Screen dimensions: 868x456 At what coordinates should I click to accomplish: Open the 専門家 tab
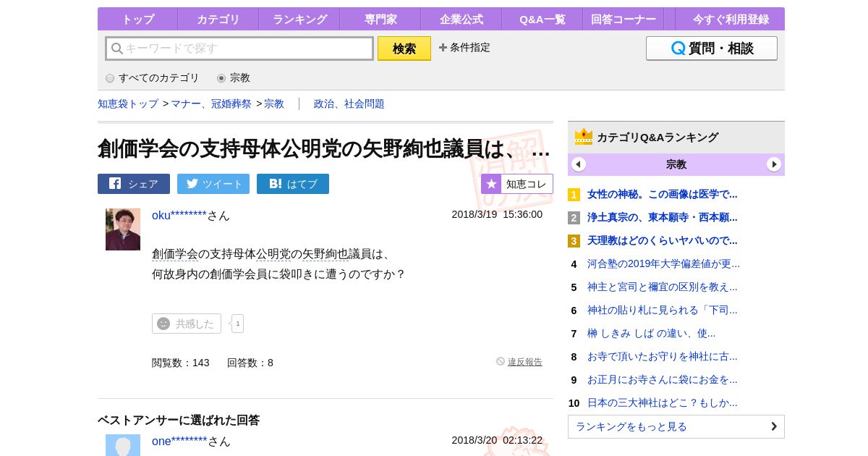tap(380, 20)
